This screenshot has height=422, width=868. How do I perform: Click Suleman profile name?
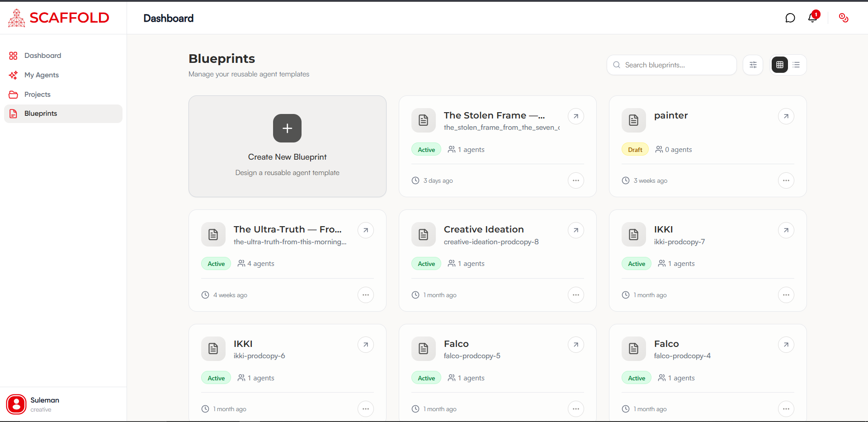tap(45, 400)
